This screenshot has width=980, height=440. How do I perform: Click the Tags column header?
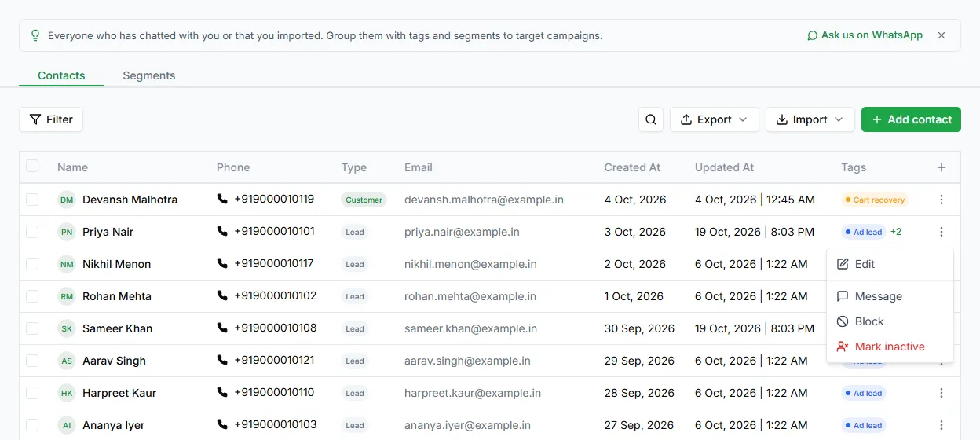[854, 167]
